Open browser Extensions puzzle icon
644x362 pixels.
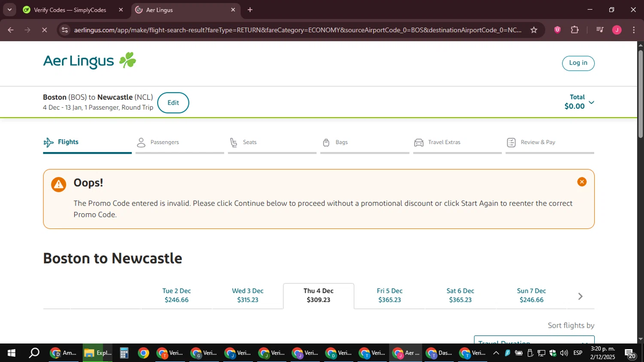[575, 30]
